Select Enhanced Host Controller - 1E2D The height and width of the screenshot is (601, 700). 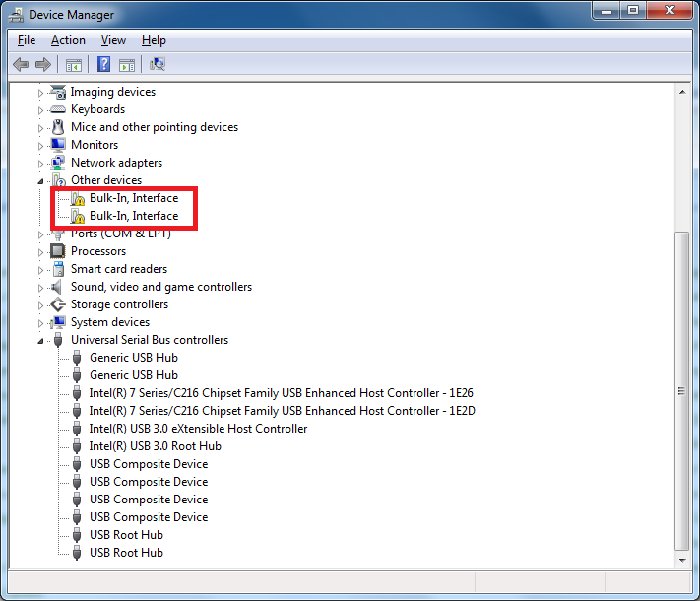pyautogui.click(x=283, y=411)
